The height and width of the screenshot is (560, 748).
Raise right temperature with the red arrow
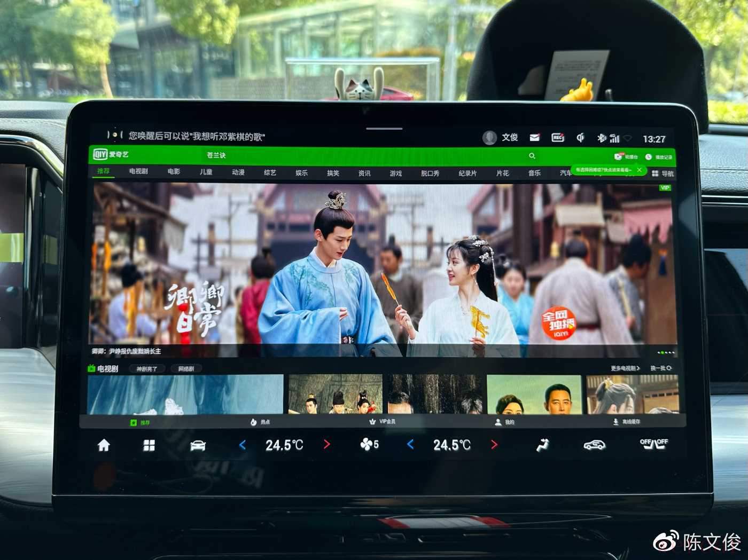coord(494,445)
